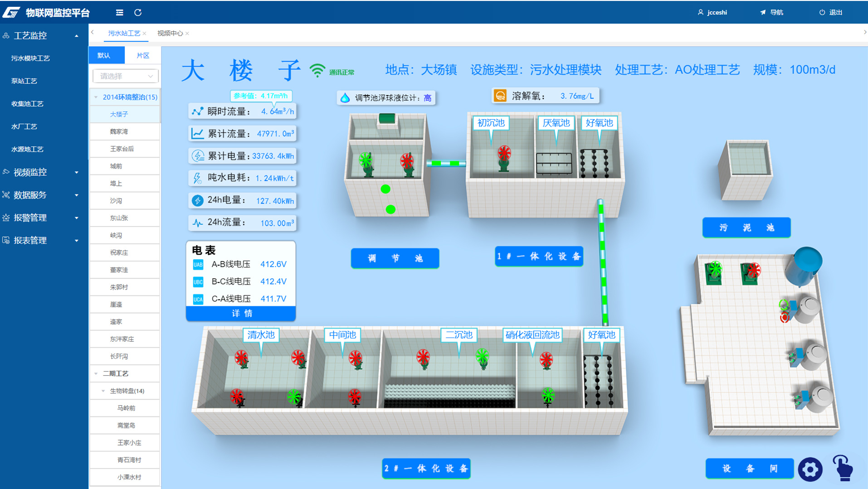
Task: Click the 吨水电耗 lightning icon
Action: (197, 178)
